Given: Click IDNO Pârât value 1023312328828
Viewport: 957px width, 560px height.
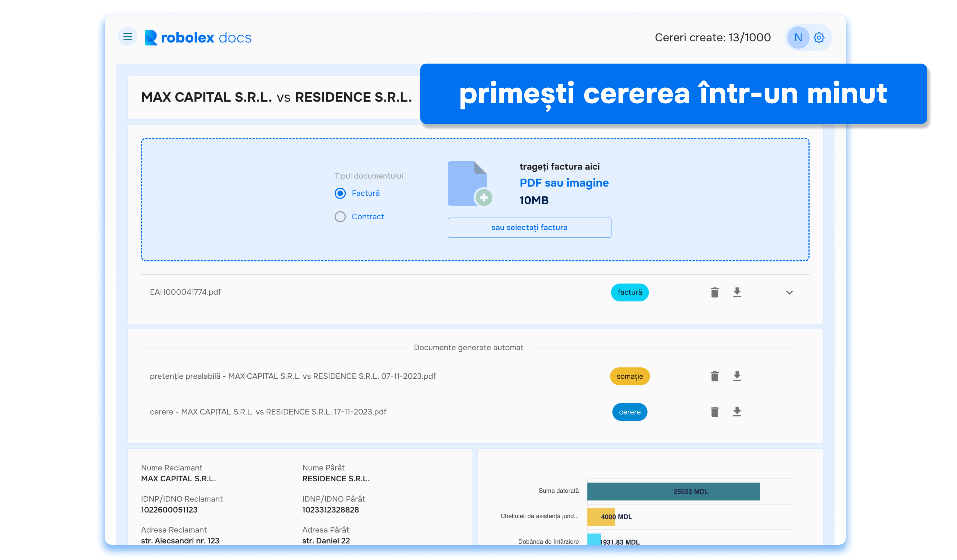Looking at the screenshot, I should [330, 510].
